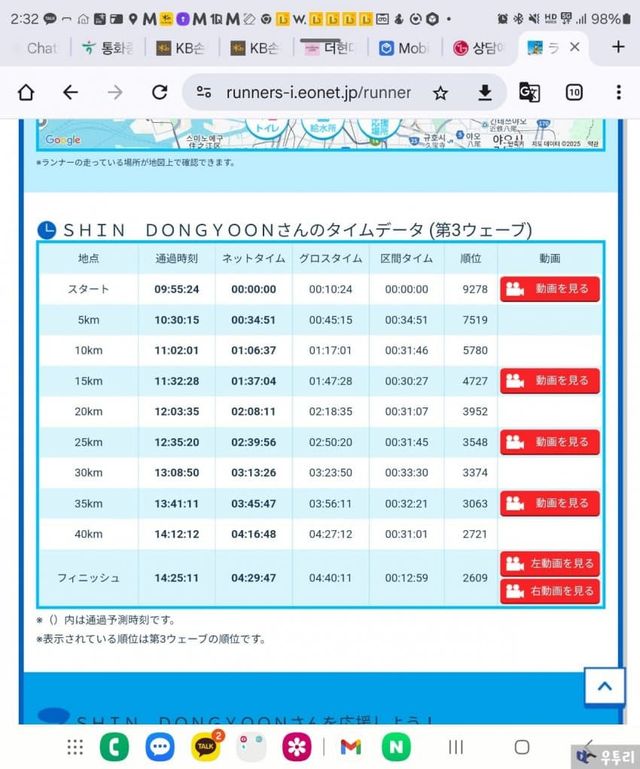Select the finish net time 04:29:47
640x769 pixels.
[254, 578]
